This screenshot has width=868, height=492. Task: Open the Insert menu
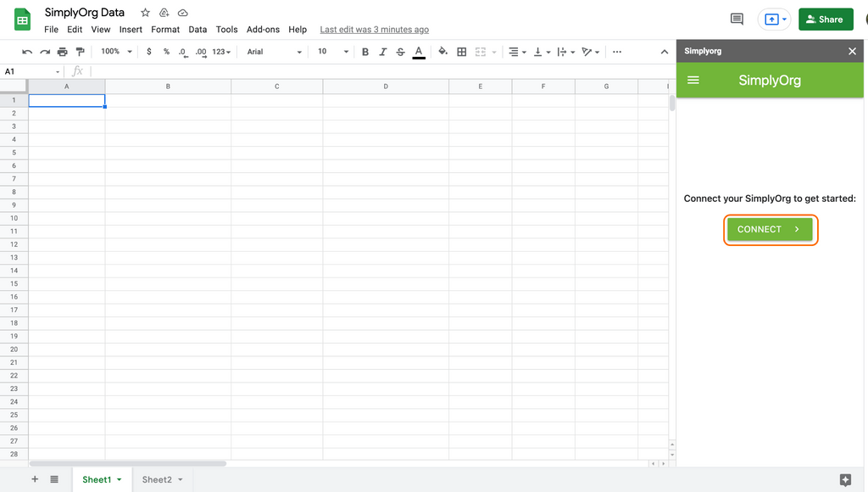[x=131, y=30]
